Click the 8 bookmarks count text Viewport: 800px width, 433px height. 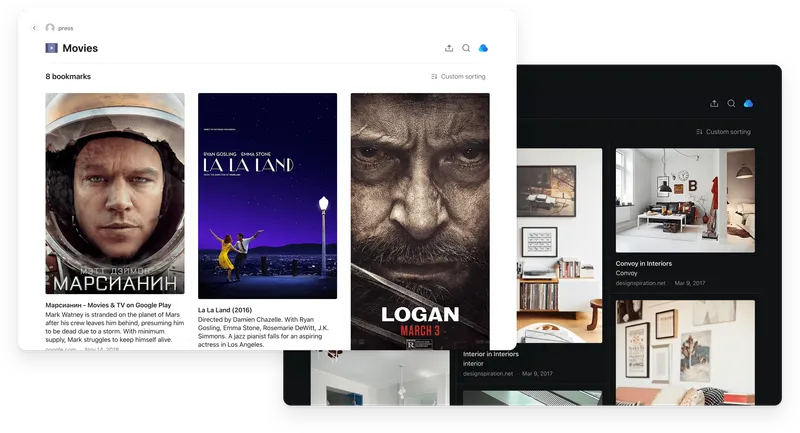pyautogui.click(x=68, y=77)
